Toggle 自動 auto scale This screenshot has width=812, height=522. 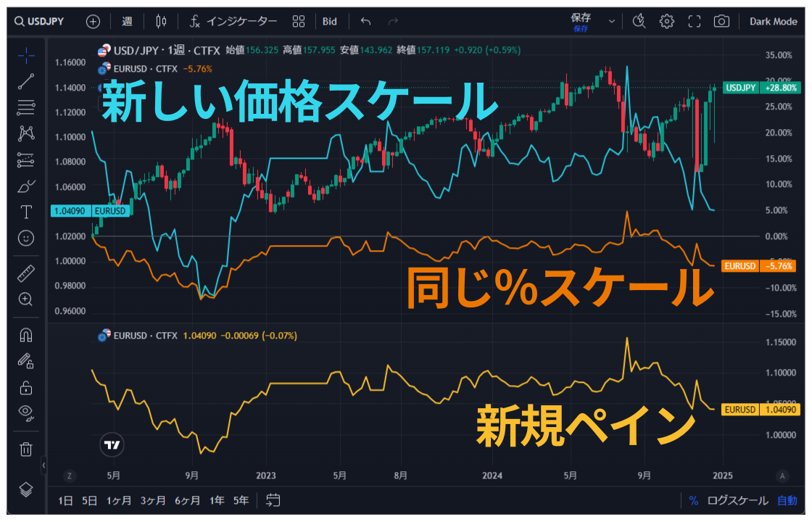click(787, 501)
